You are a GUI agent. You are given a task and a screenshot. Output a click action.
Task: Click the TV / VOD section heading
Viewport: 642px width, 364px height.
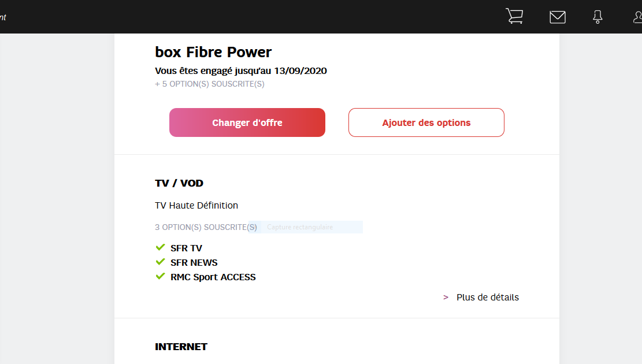179,183
